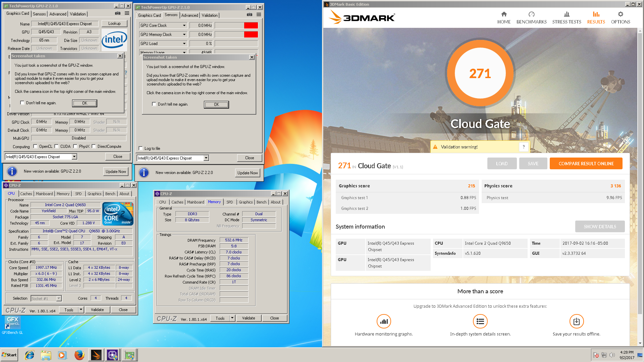Click red GPU Memory Clock graph bar
Viewport: 644px width, 362px height.
pyautogui.click(x=251, y=35)
